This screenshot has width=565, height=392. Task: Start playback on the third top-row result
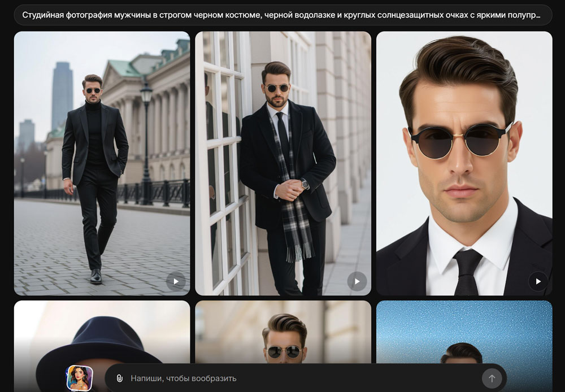(537, 281)
